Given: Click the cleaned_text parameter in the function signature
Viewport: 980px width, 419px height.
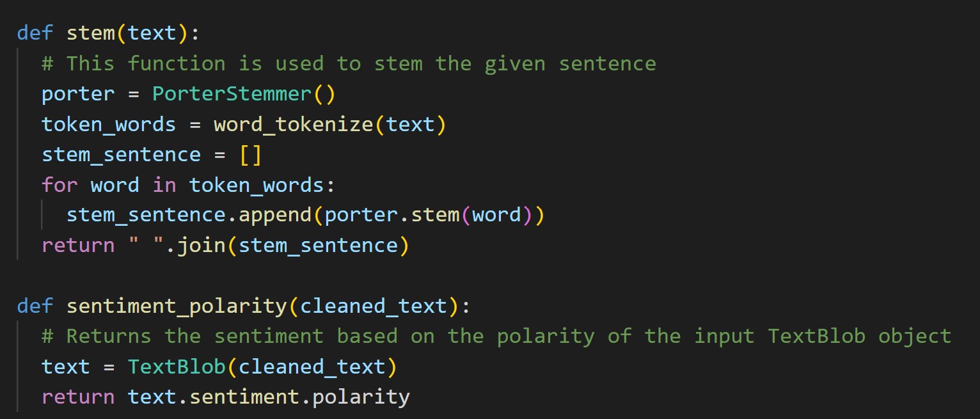Looking at the screenshot, I should coord(373,306).
